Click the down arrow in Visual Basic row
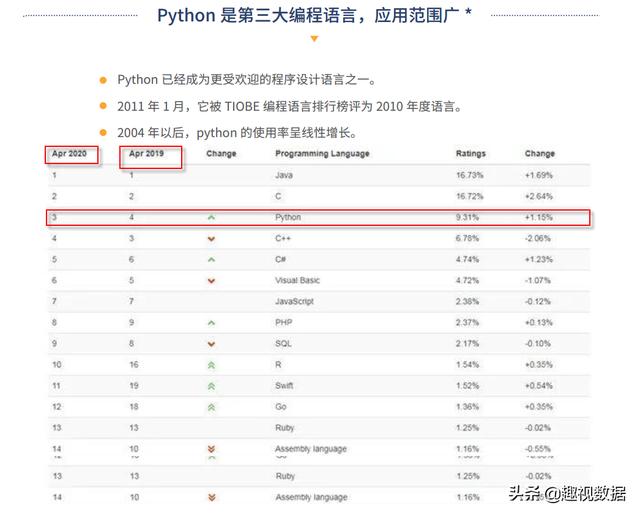640x516 pixels. click(211, 281)
